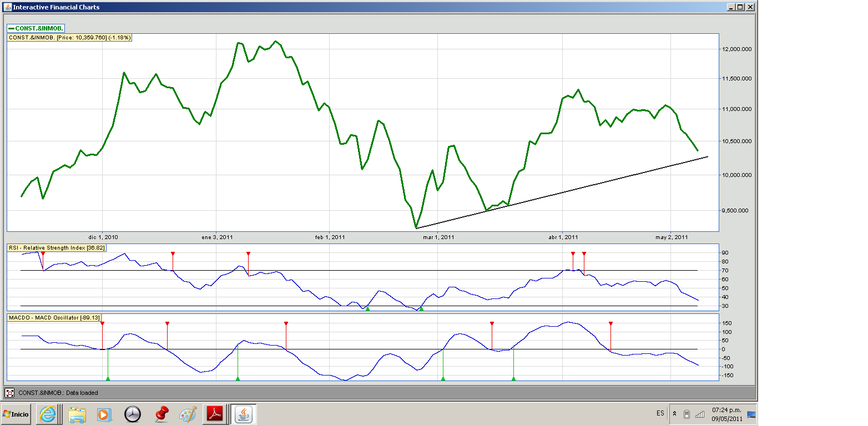Click the 150 label on the MACD axis
Screen dimensions: 868x426
726,323
